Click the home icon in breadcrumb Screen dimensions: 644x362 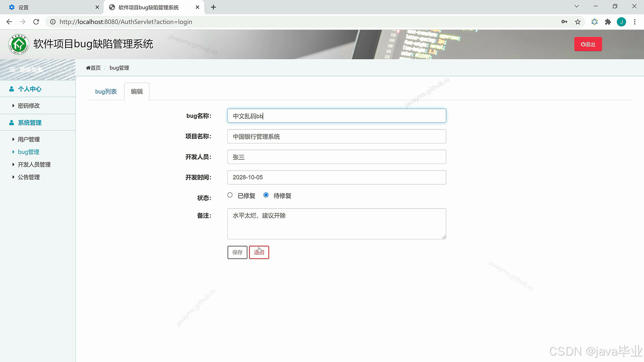click(x=88, y=68)
